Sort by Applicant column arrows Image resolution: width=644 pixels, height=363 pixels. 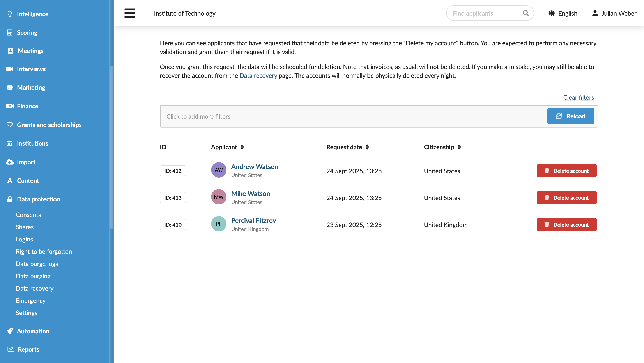click(x=242, y=147)
